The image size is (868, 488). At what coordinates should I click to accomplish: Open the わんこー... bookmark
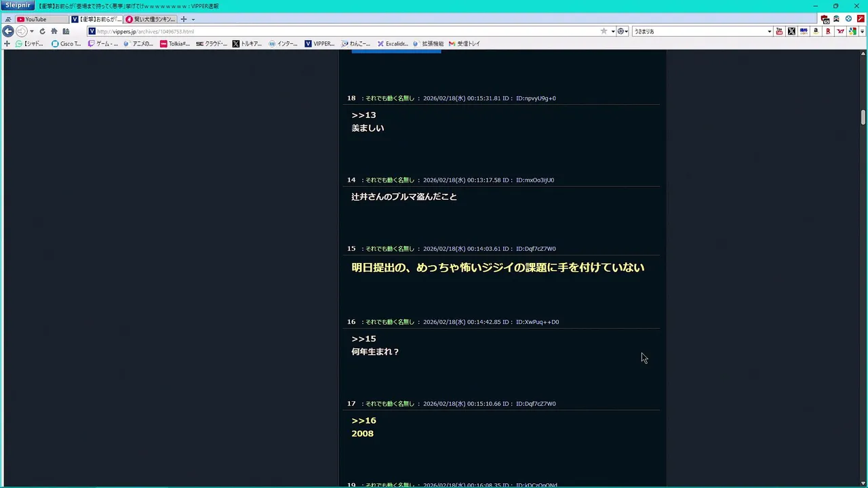(x=356, y=43)
